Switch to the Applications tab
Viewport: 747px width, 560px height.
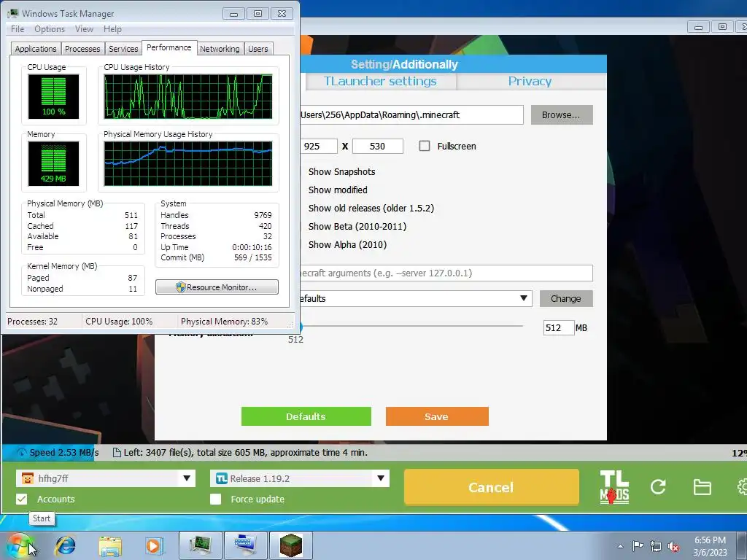pyautogui.click(x=36, y=49)
